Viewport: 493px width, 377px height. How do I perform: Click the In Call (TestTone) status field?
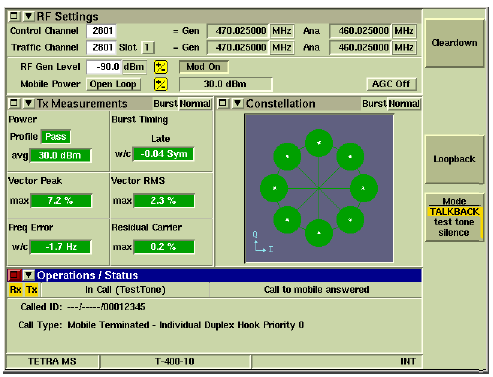(125, 290)
